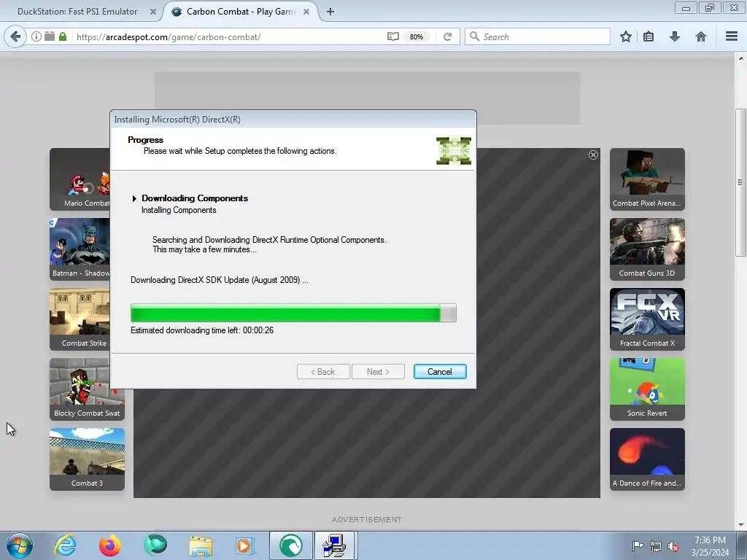
Task: Click the disabled Next button in installer
Action: [378, 371]
